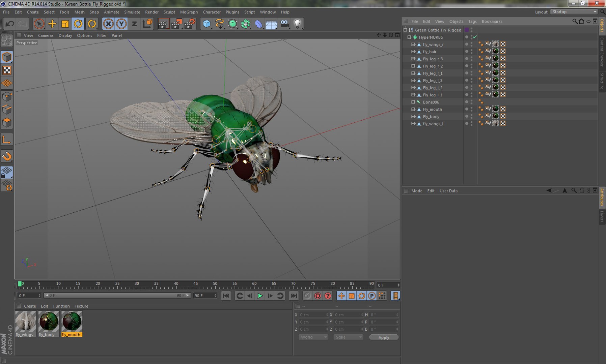Collapse Green_Bottle_Fly_Rigged tree node
The height and width of the screenshot is (364, 606).
pos(405,30)
